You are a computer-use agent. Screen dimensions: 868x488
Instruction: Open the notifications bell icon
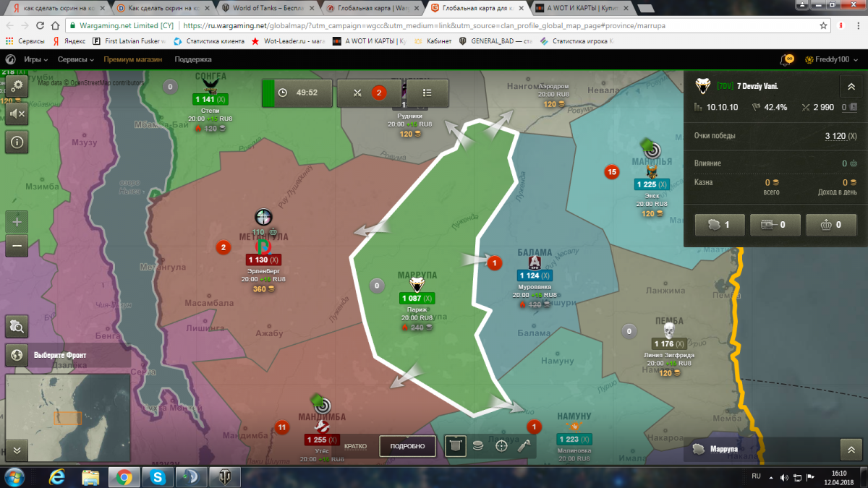[x=787, y=59]
